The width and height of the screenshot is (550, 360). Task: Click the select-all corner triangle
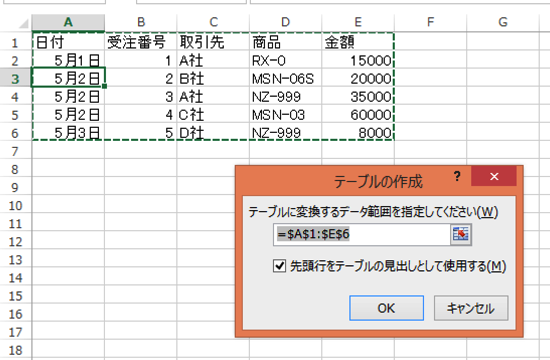point(23,23)
